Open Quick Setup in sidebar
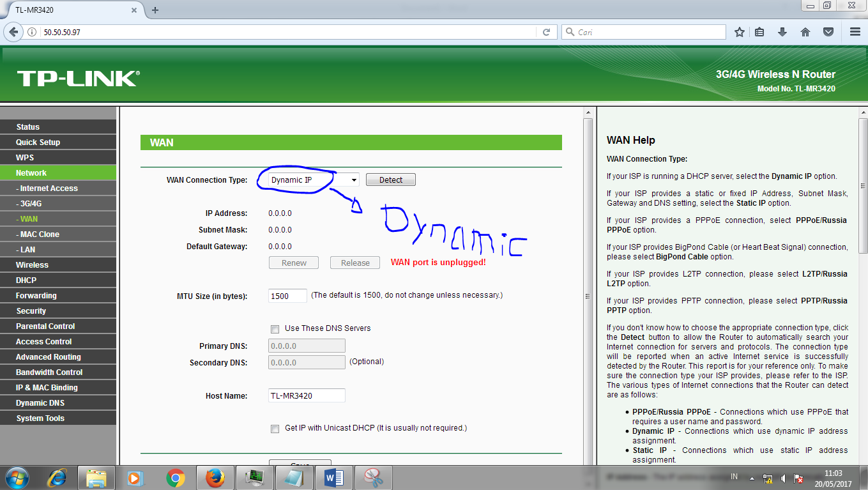Screen dimensions: 868x490 pos(58,142)
